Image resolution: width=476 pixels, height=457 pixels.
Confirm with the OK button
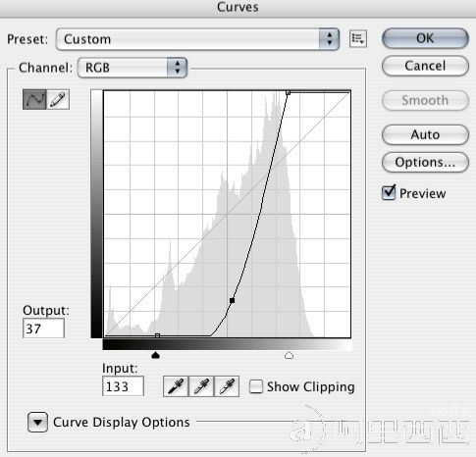[x=425, y=38]
